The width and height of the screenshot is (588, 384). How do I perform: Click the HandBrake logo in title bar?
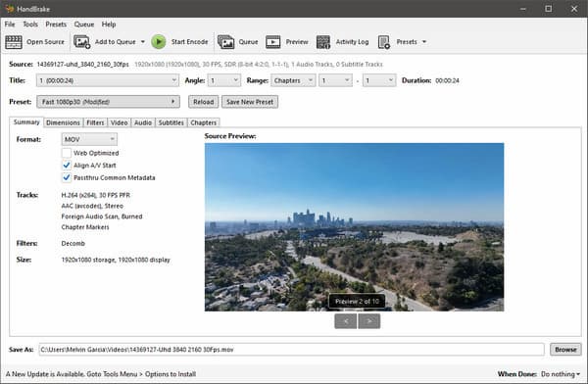pos(9,8)
